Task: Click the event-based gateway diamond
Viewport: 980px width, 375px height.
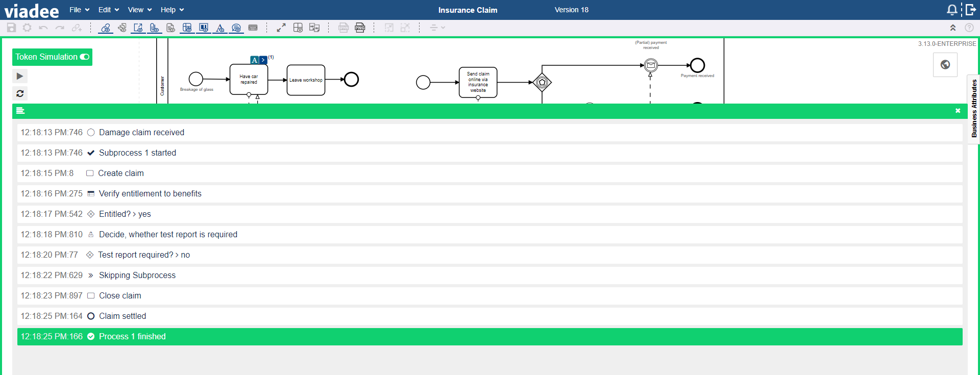Action: (x=542, y=82)
